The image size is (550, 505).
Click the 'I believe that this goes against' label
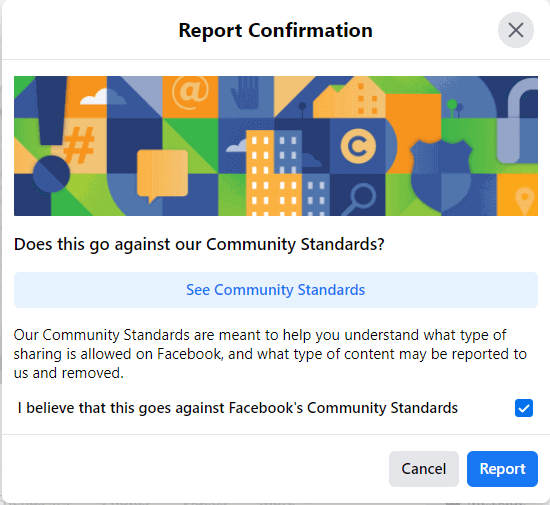coord(237,408)
